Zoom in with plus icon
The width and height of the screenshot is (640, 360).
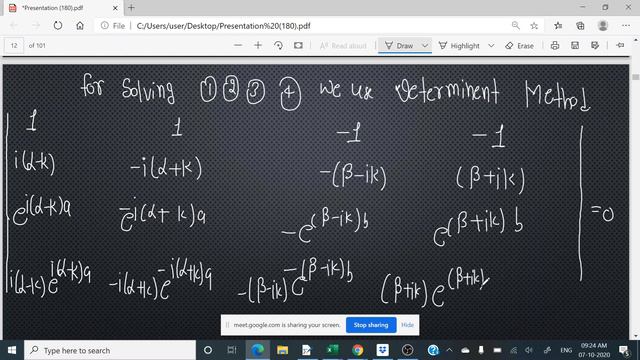[x=258, y=45]
